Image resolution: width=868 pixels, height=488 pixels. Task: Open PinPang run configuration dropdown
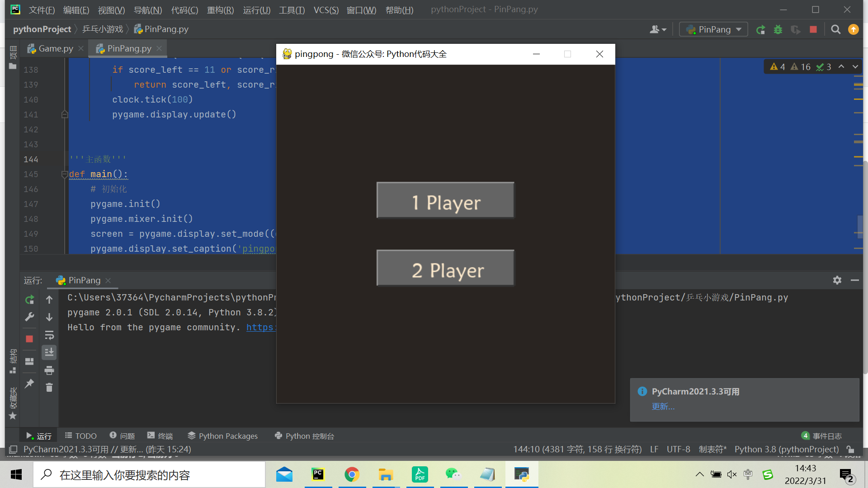(713, 30)
